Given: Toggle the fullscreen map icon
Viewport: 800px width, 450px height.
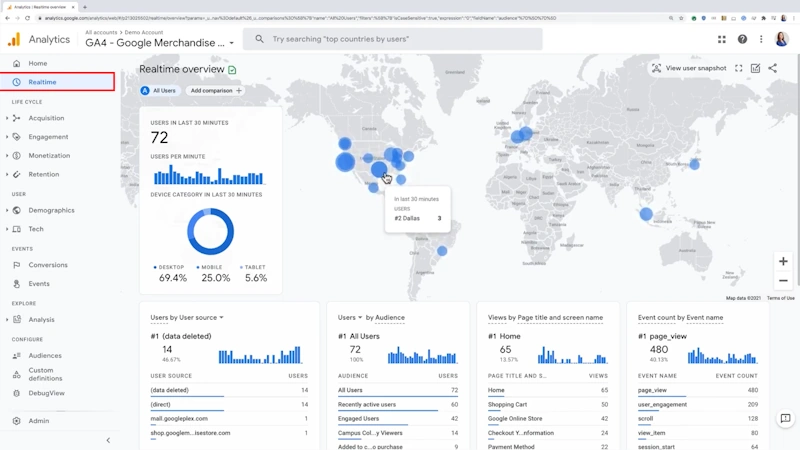Looking at the screenshot, I should tap(738, 68).
